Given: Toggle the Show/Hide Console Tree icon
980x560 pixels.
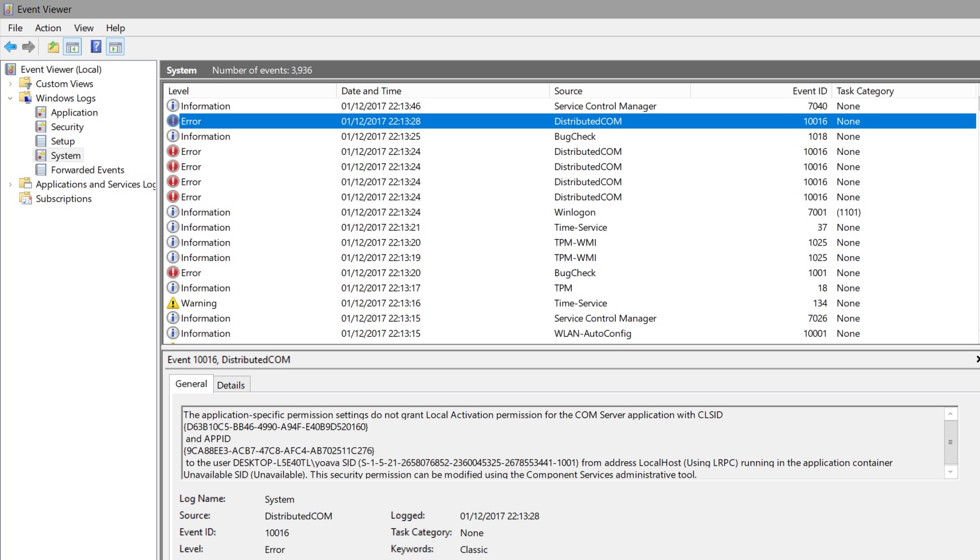Looking at the screenshot, I should pyautogui.click(x=72, y=47).
